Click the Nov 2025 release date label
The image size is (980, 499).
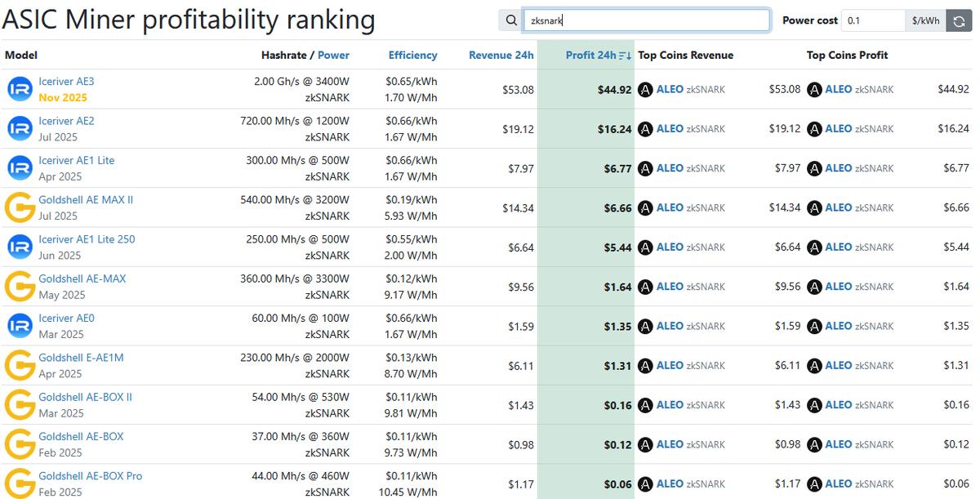coord(62,97)
